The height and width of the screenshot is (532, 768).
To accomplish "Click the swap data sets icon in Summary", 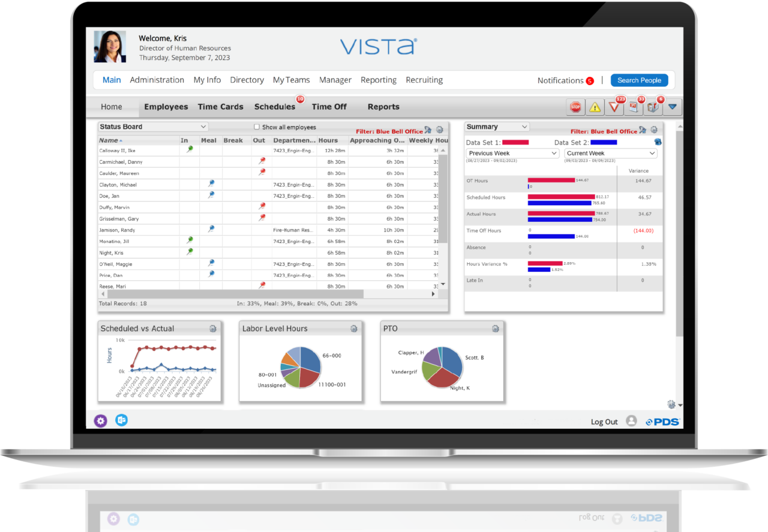I will (658, 142).
